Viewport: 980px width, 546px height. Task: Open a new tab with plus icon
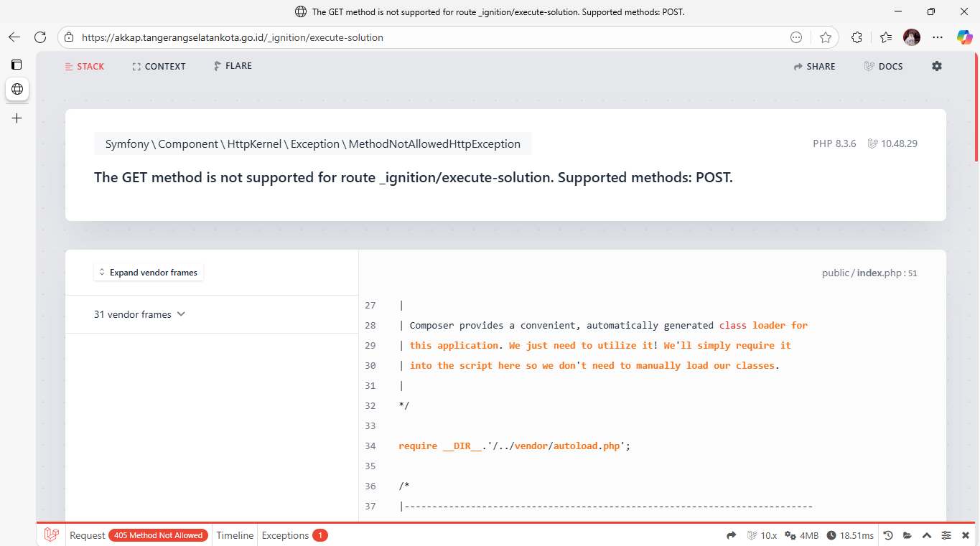tap(17, 118)
